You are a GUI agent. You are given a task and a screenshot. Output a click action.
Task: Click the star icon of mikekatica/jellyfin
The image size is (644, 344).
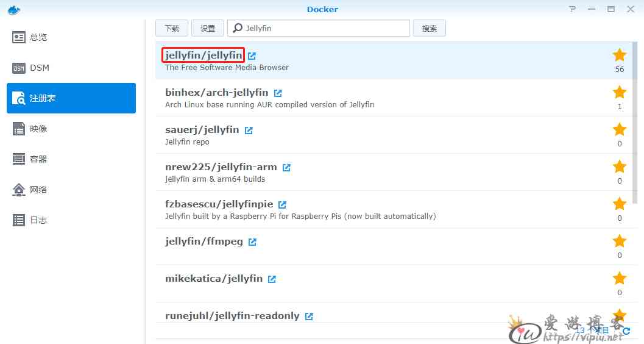pos(620,278)
